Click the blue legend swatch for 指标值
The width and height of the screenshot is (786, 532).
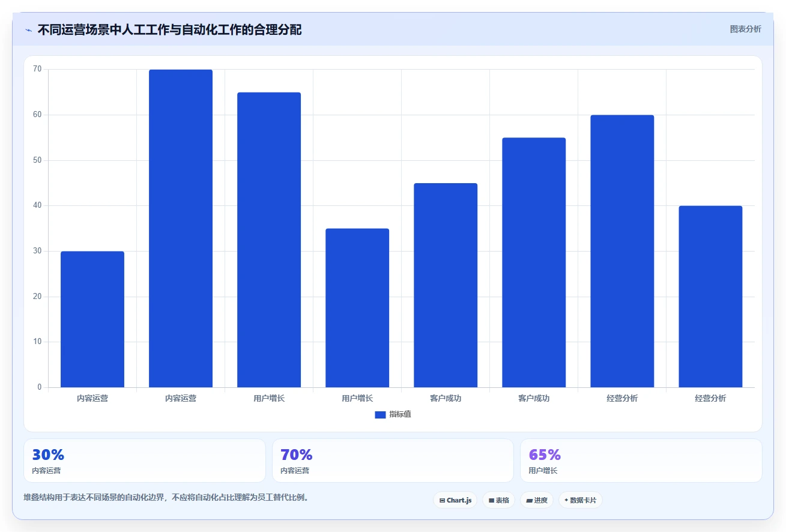click(380, 415)
